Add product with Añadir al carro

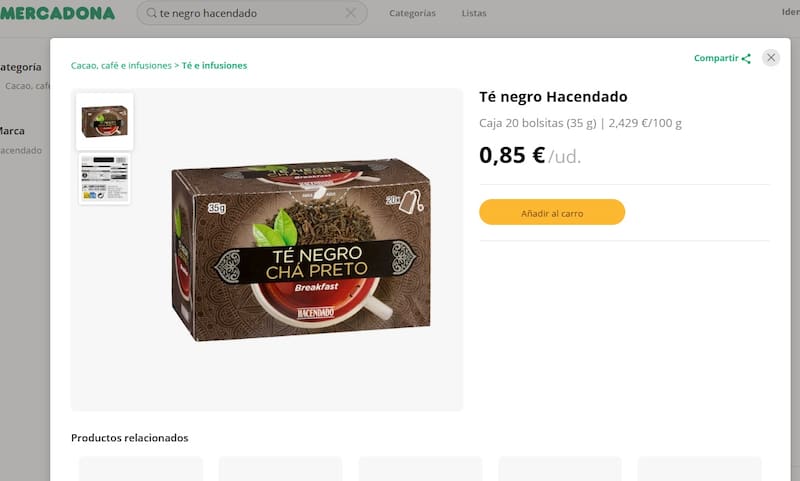552,212
